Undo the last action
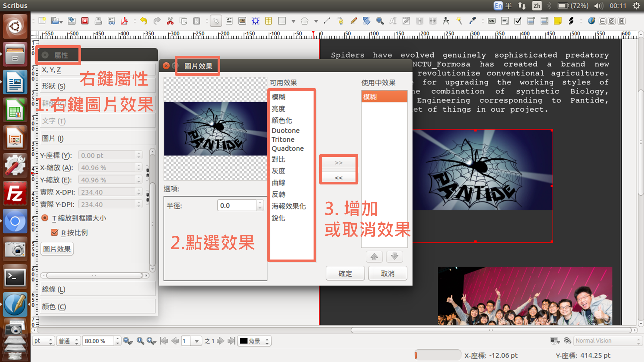The image size is (644, 362). click(144, 21)
